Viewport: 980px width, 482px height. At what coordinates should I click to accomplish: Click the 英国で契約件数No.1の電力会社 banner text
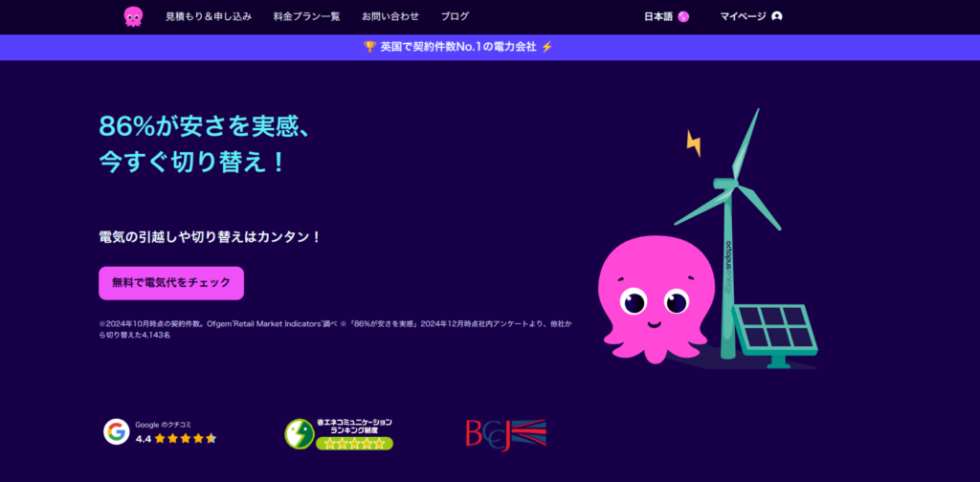pyautogui.click(x=457, y=47)
